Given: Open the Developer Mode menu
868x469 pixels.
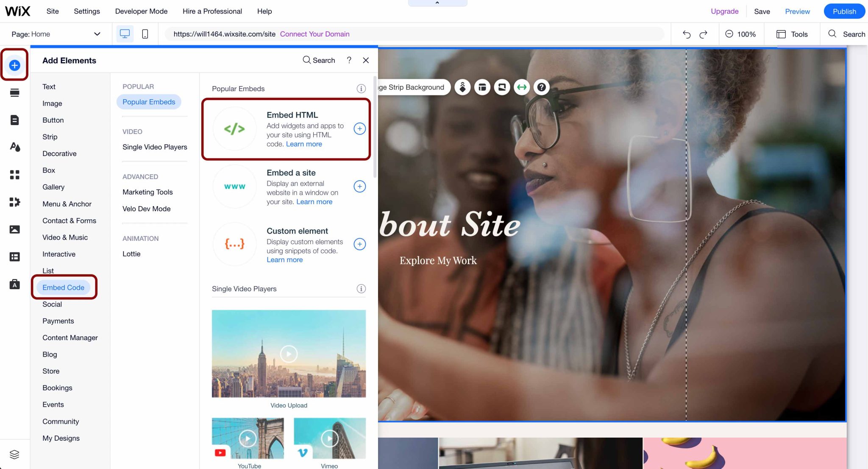Looking at the screenshot, I should point(141,11).
